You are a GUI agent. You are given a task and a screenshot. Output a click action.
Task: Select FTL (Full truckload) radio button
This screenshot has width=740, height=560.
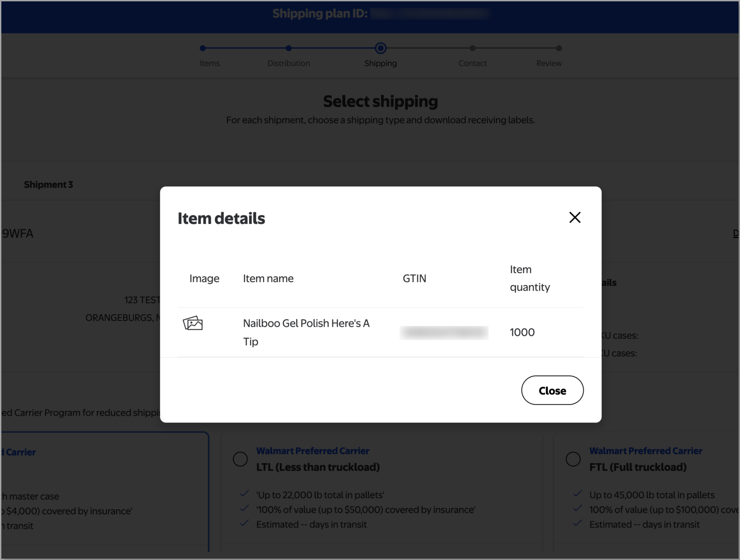tap(573, 459)
